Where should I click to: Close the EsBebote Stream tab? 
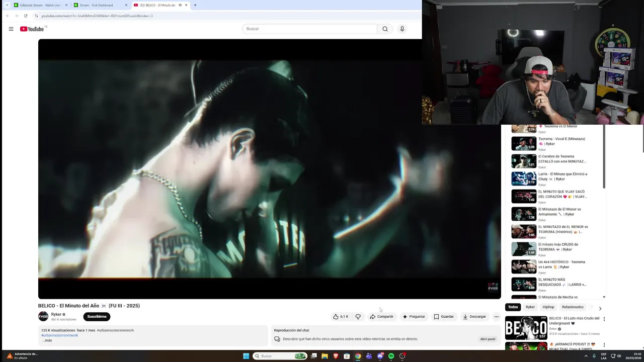tap(66, 5)
